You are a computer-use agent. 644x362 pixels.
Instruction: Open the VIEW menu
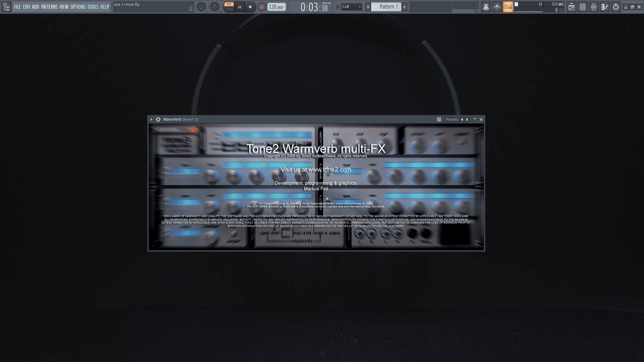click(x=64, y=7)
